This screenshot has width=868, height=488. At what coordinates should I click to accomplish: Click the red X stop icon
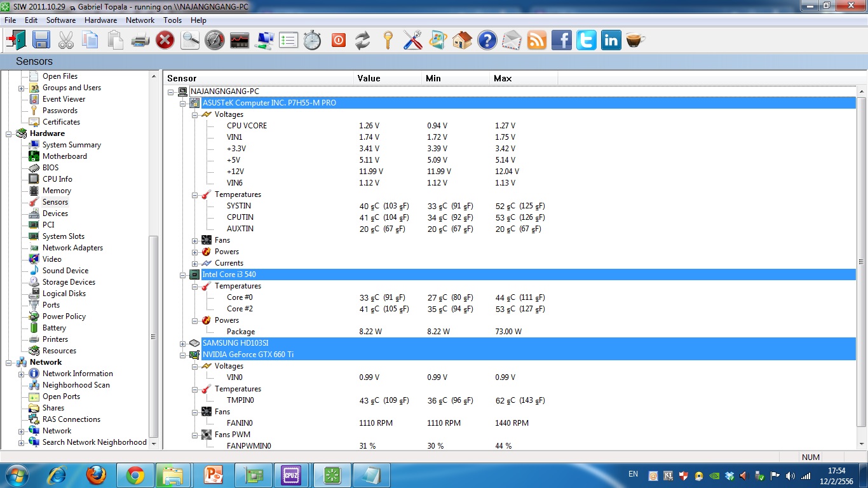(x=165, y=41)
